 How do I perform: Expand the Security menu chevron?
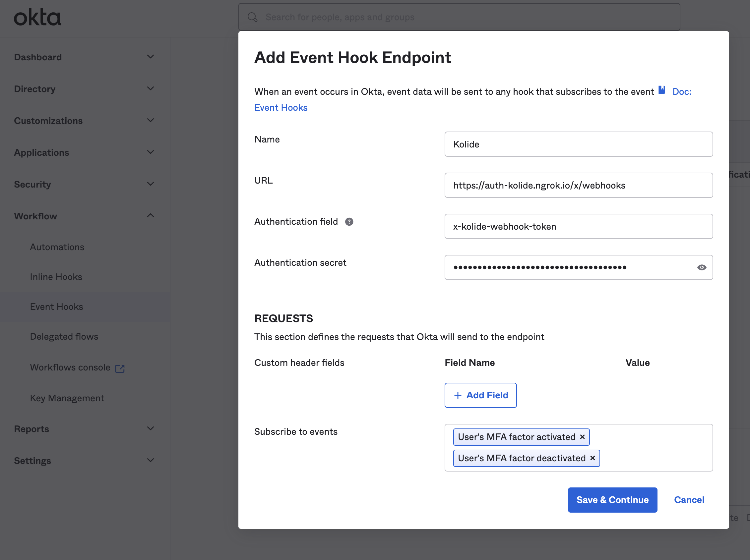pos(151,184)
